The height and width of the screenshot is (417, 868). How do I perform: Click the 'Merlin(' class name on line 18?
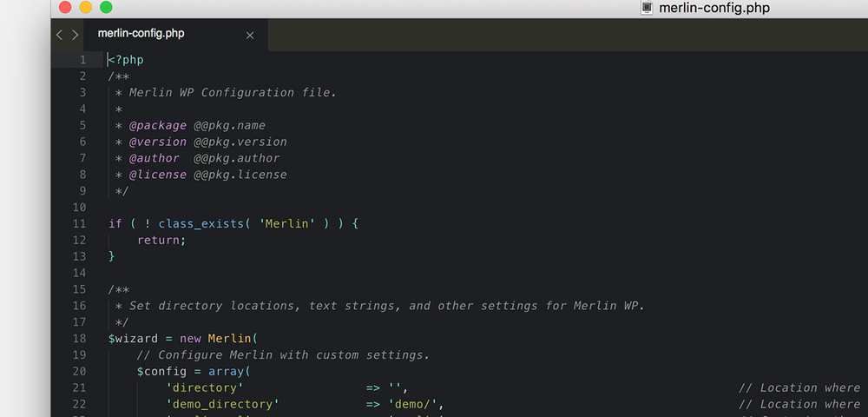233,338
